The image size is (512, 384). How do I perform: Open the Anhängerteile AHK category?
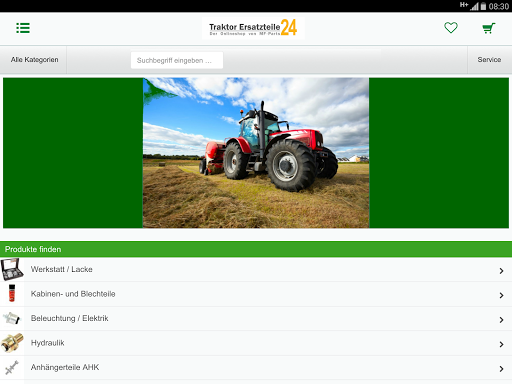[65, 367]
